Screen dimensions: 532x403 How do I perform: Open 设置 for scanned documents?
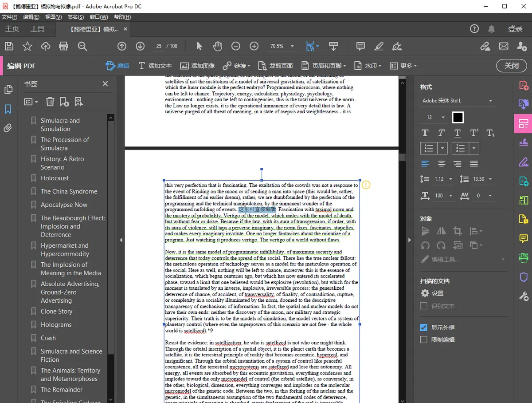(432, 293)
